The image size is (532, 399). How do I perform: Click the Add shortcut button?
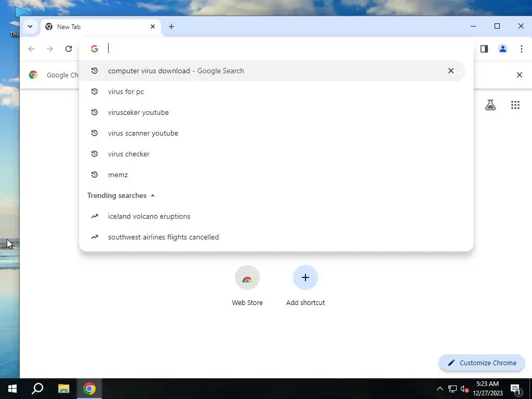pos(305,286)
